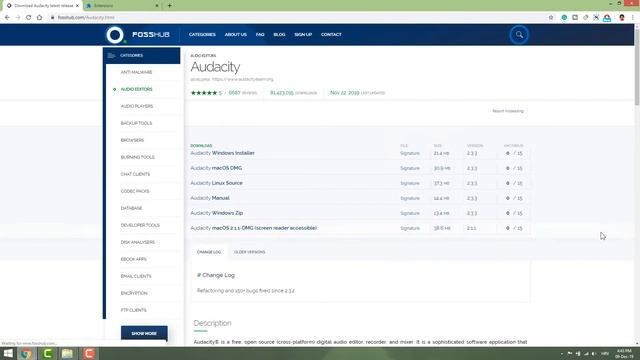
Task: Select Anti-Malware category
Action: pyautogui.click(x=136, y=72)
